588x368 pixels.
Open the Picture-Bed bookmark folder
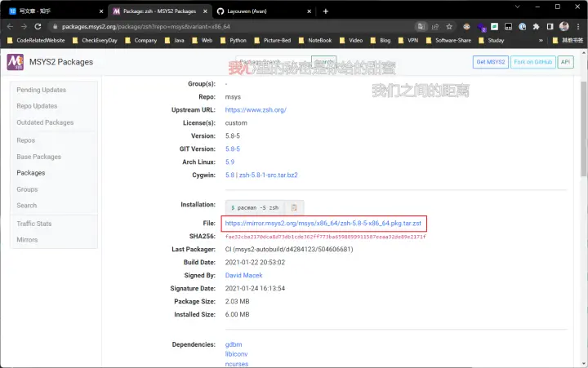pyautogui.click(x=273, y=41)
